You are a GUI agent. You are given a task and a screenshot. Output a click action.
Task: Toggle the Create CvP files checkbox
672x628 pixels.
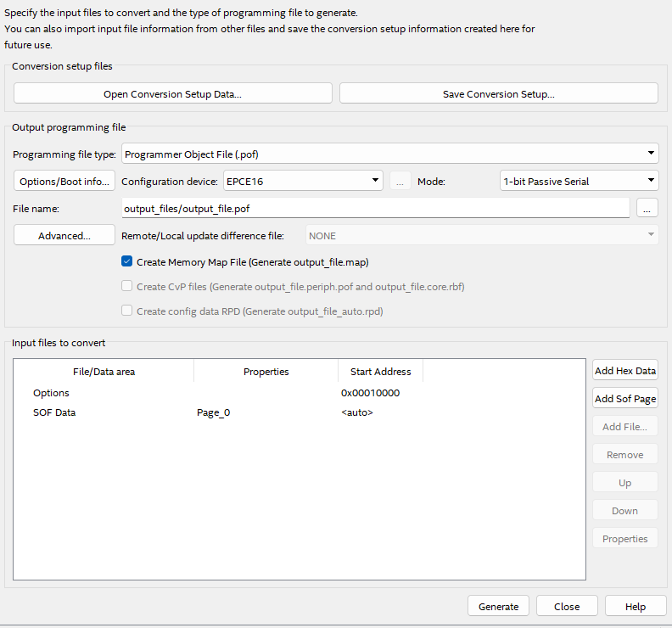[x=127, y=287]
